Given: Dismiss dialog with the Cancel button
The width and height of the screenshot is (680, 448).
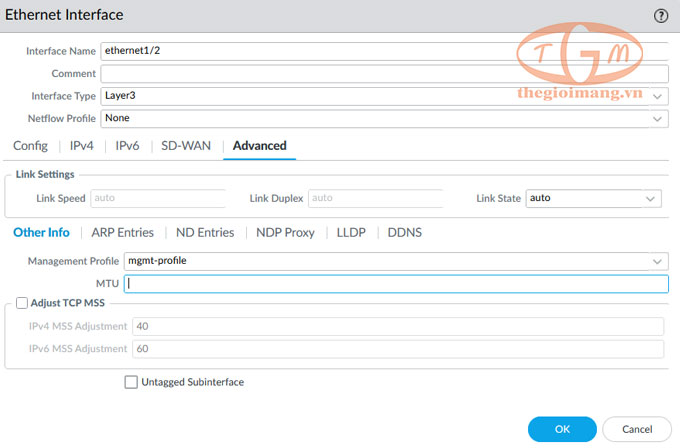Looking at the screenshot, I should tap(637, 429).
